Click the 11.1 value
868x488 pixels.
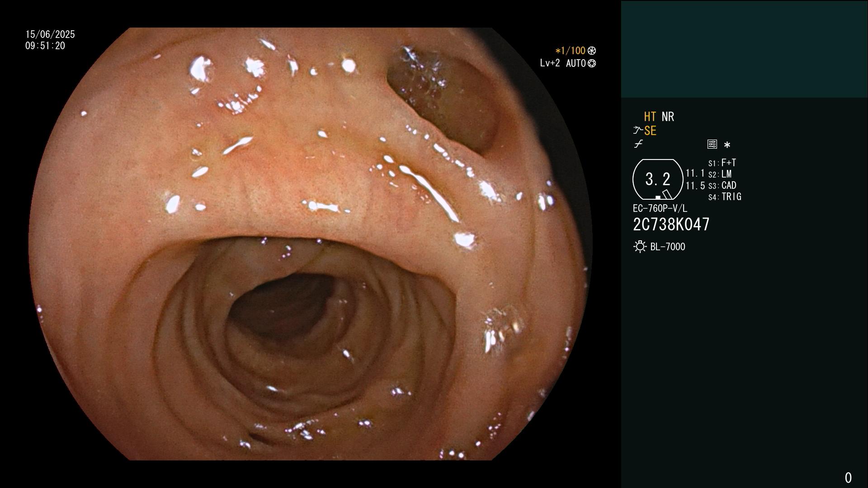click(695, 173)
